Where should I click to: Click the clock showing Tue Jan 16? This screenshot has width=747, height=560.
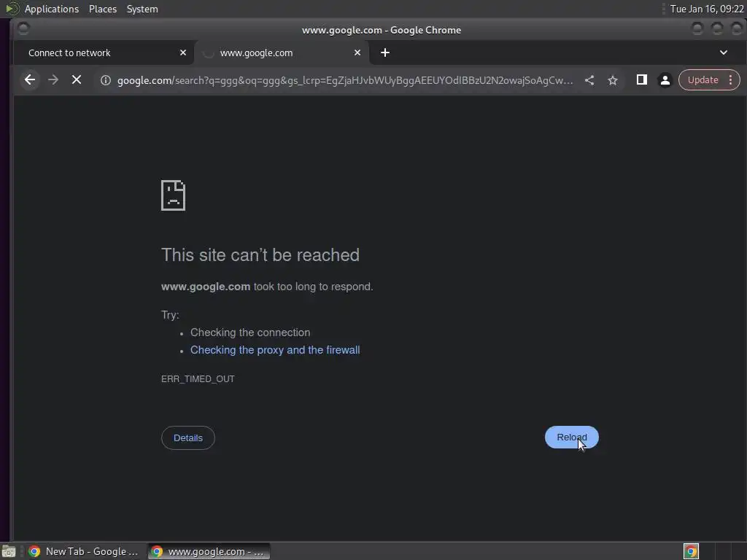point(706,9)
